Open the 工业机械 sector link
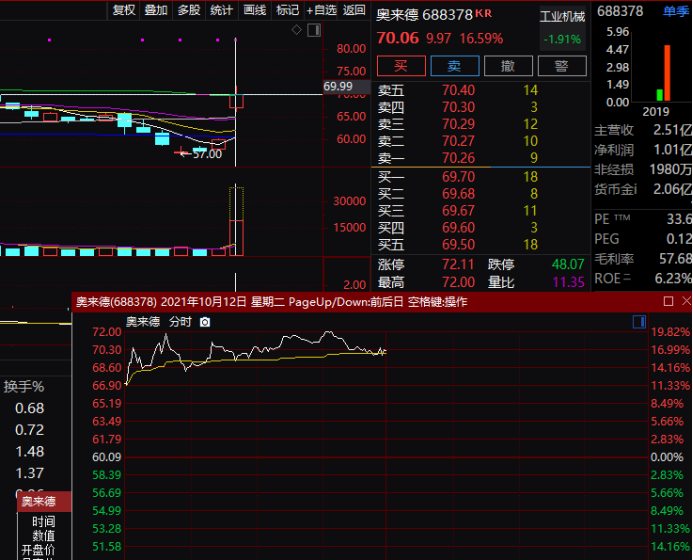The width and height of the screenshot is (693, 560). 562,17
